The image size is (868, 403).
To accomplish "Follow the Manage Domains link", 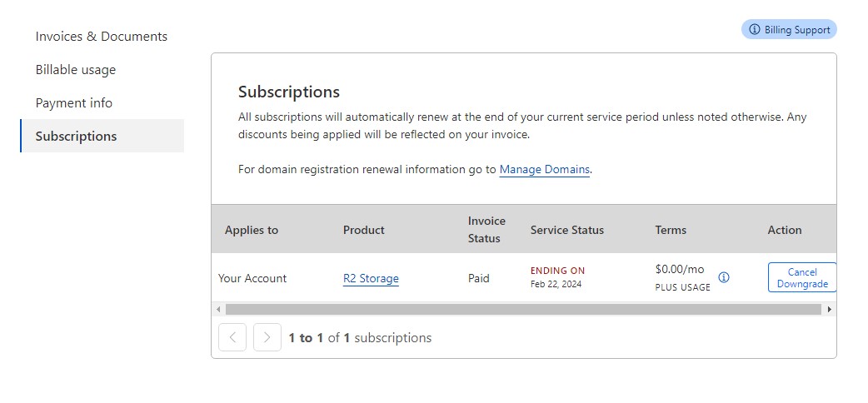I will point(545,170).
